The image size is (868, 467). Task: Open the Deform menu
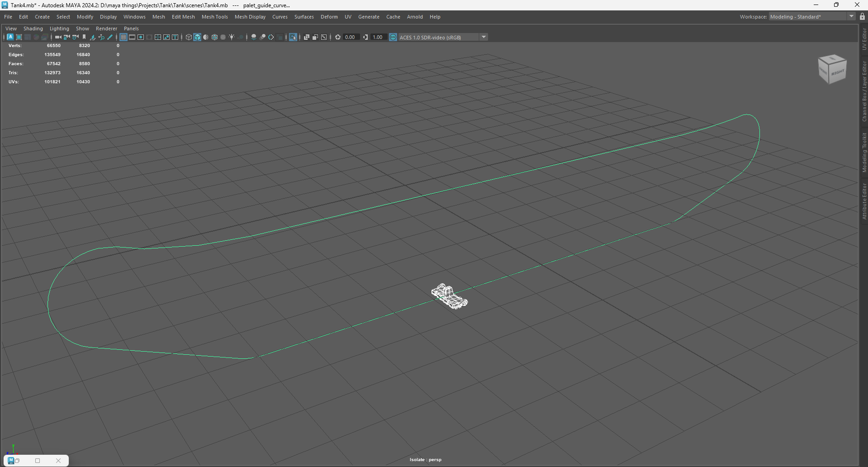point(329,17)
